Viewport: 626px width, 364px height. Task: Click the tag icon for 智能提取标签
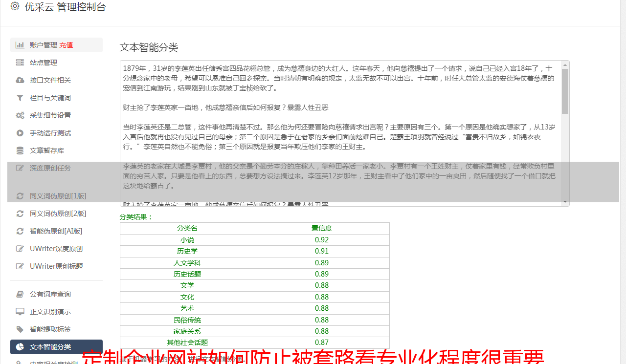pyautogui.click(x=20, y=329)
